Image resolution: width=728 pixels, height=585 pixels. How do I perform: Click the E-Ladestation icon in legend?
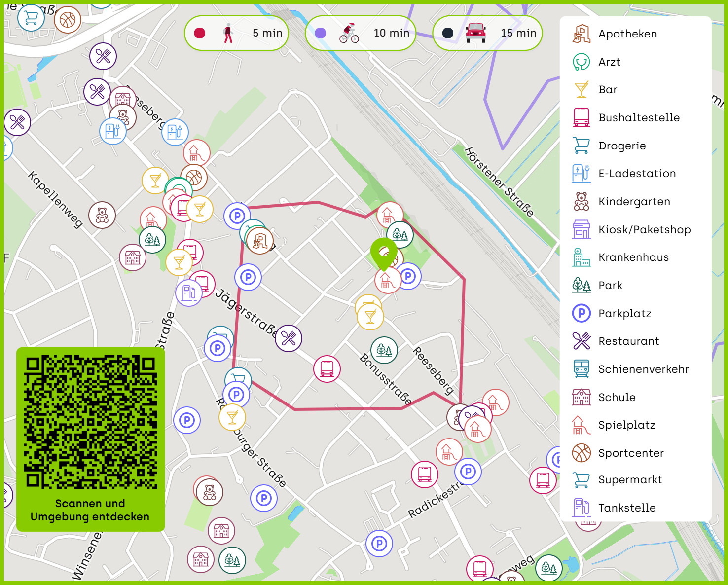tap(582, 174)
